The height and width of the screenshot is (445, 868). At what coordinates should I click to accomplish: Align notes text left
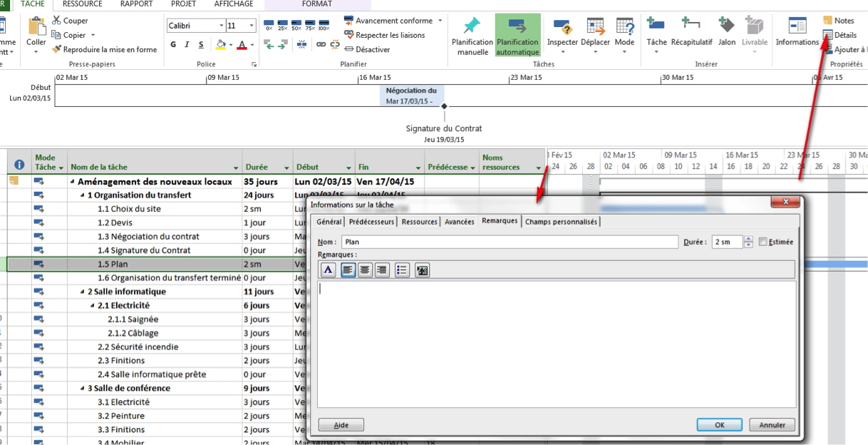(x=348, y=270)
